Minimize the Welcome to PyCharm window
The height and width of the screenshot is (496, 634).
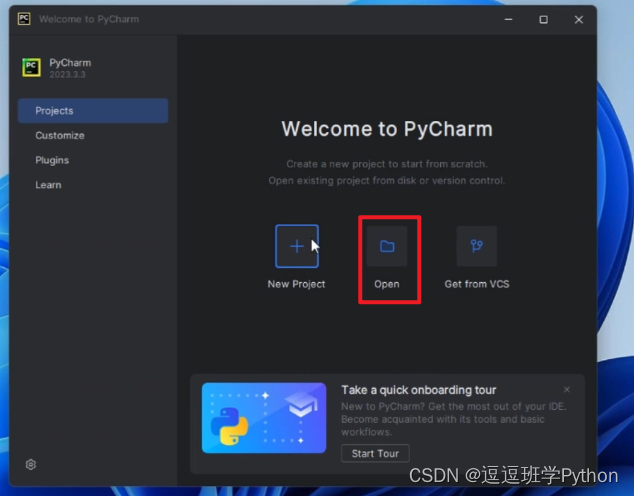pyautogui.click(x=509, y=19)
